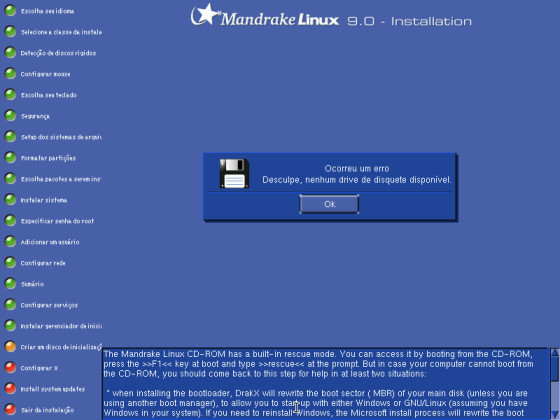Open Configurar serviços step label

[49, 305]
